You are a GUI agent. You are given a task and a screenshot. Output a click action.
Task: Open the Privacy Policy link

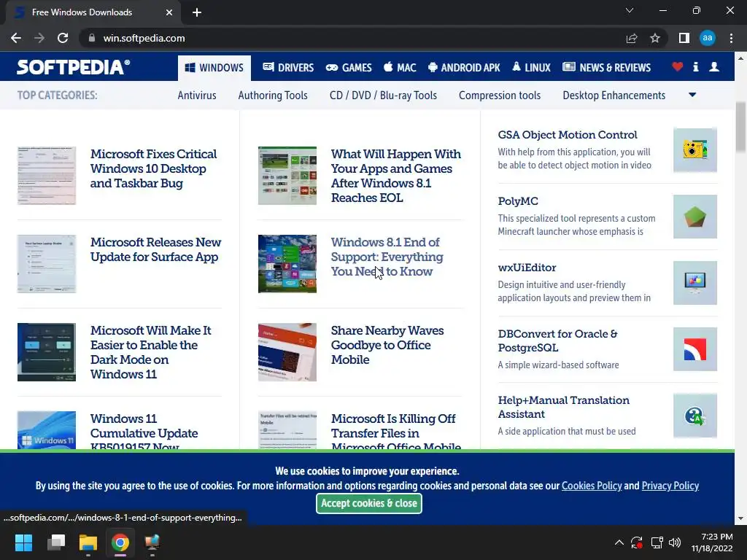click(670, 486)
